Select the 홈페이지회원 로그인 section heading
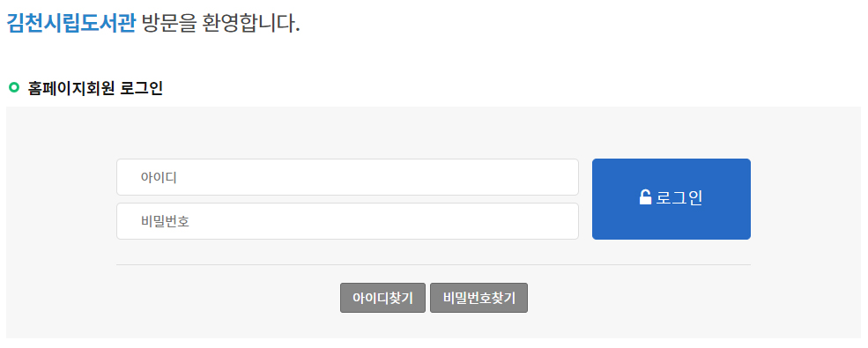The height and width of the screenshot is (348, 868). click(x=95, y=88)
